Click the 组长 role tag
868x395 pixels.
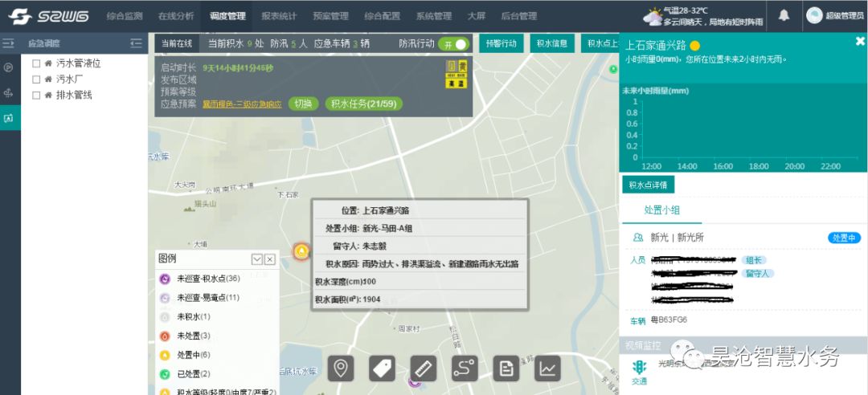[754, 260]
